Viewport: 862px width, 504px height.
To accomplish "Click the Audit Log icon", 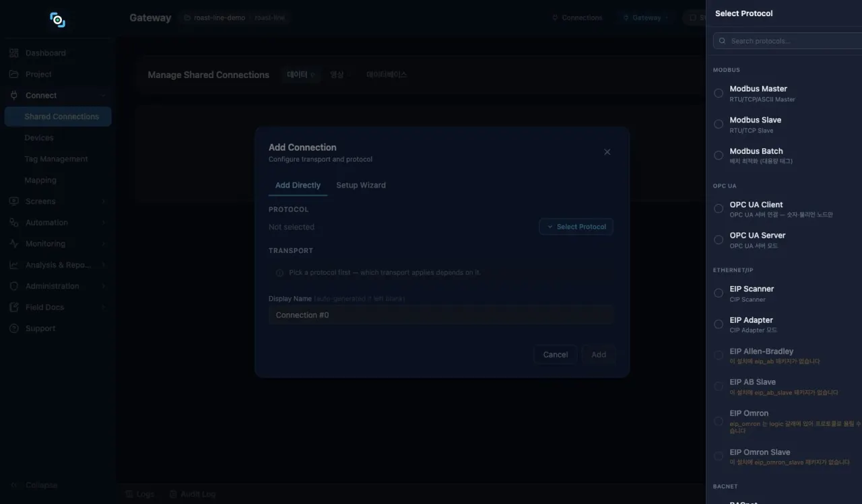I will coord(173,494).
